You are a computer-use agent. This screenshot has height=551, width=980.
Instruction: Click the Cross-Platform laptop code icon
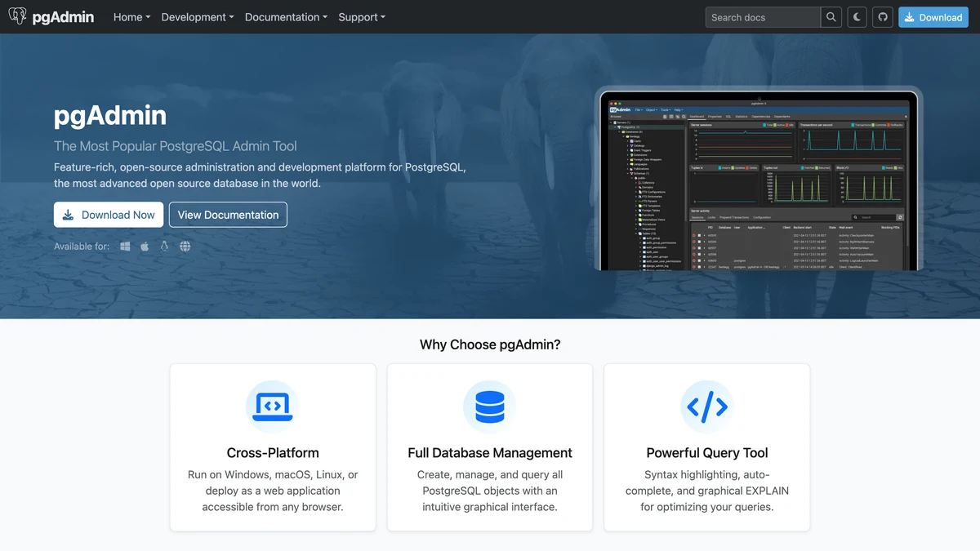pos(273,406)
